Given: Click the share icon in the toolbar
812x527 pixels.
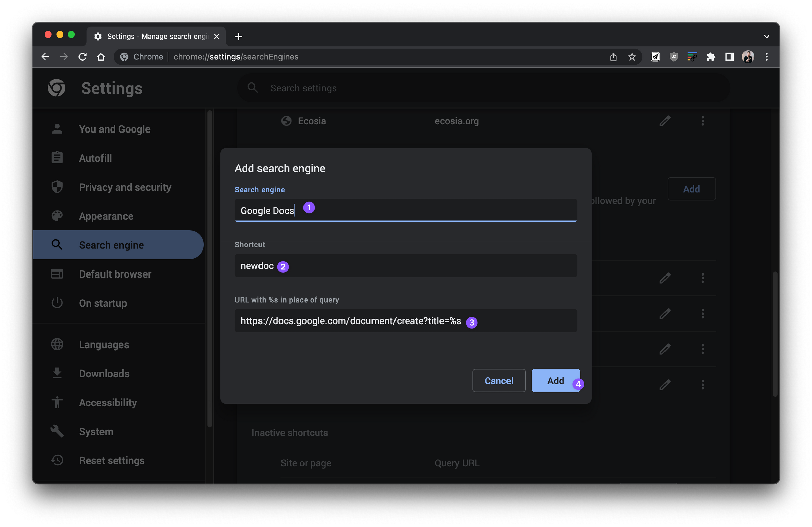Looking at the screenshot, I should pos(613,56).
